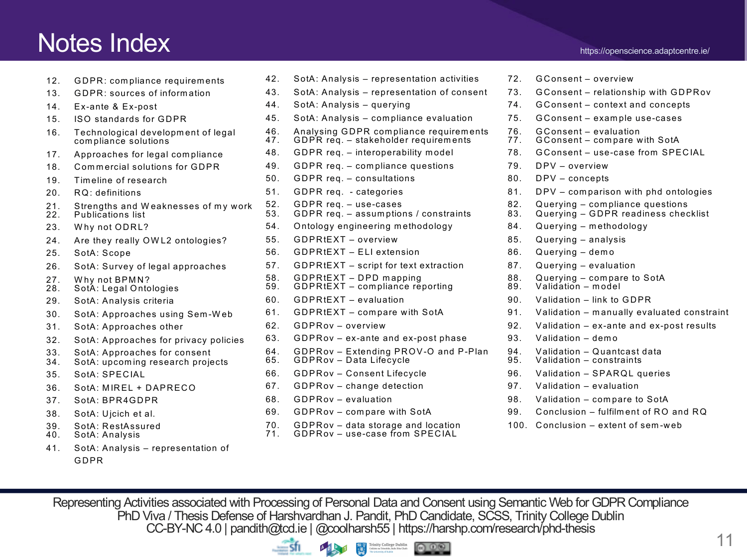Open 'GDPR req. – consultations' entry
747x560 pixels.
354,178
